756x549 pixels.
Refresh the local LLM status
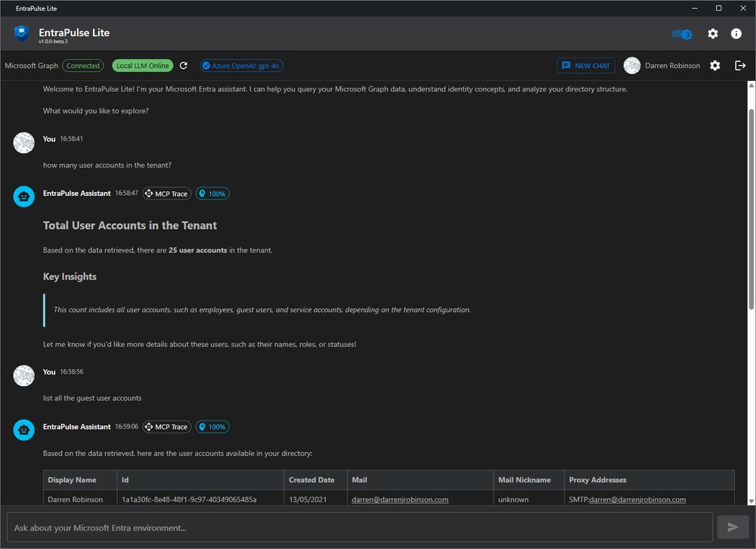click(184, 66)
